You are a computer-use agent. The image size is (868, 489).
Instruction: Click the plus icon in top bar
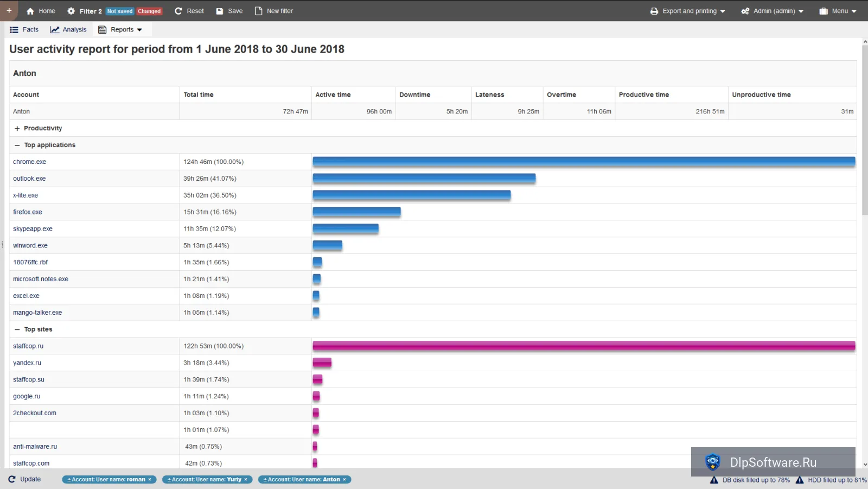(x=9, y=10)
